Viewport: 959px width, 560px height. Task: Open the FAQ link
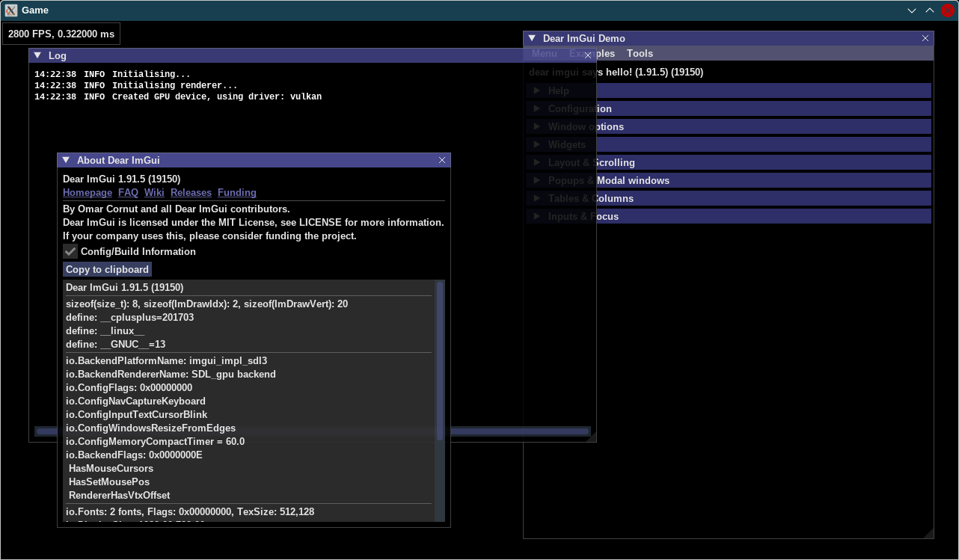click(128, 193)
